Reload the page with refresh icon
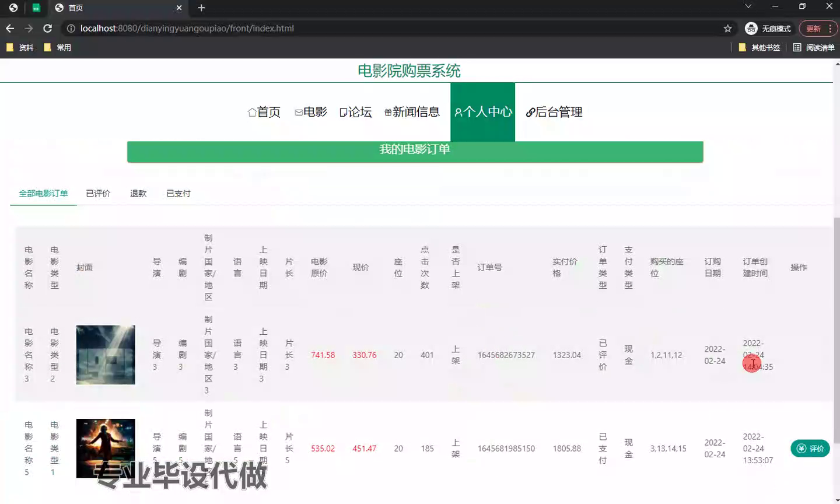 (48, 28)
